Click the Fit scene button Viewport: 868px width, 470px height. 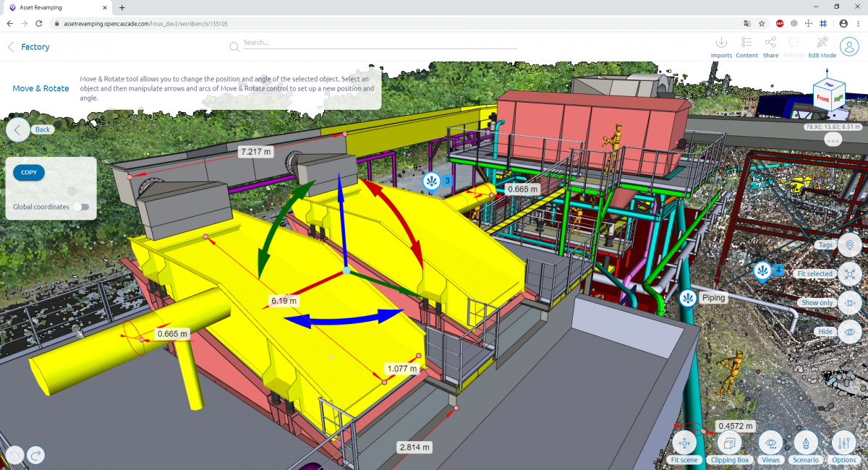[684, 443]
